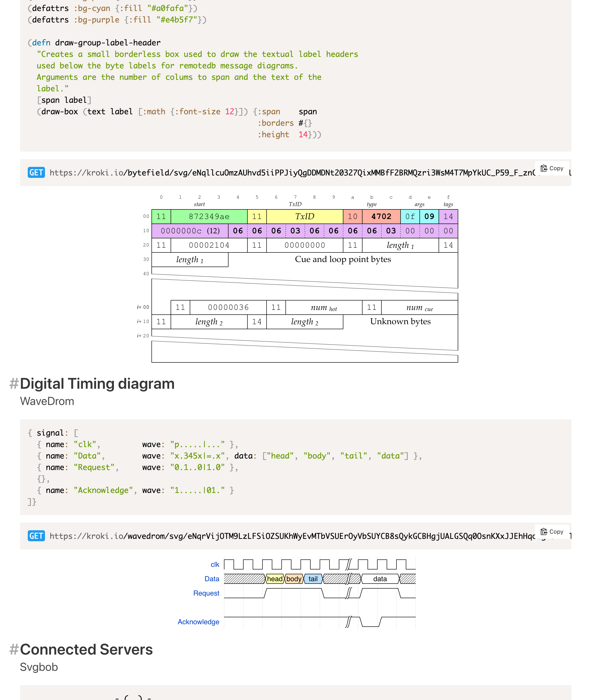
Task: Click the draw-group-label-header function name
Action: [108, 43]
